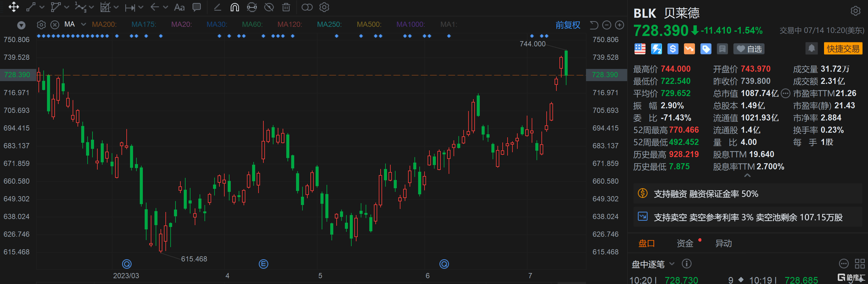The height and width of the screenshot is (284, 868).
Task: Open the notes bookmark icon
Action: [722, 49]
